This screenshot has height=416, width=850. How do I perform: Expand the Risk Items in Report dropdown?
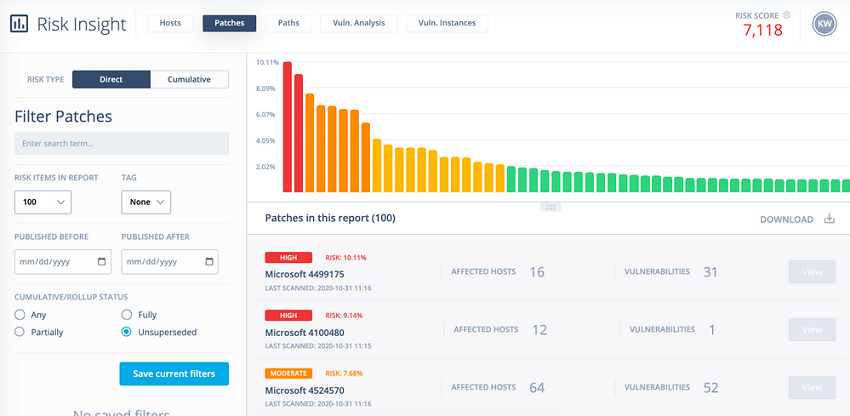tap(43, 202)
